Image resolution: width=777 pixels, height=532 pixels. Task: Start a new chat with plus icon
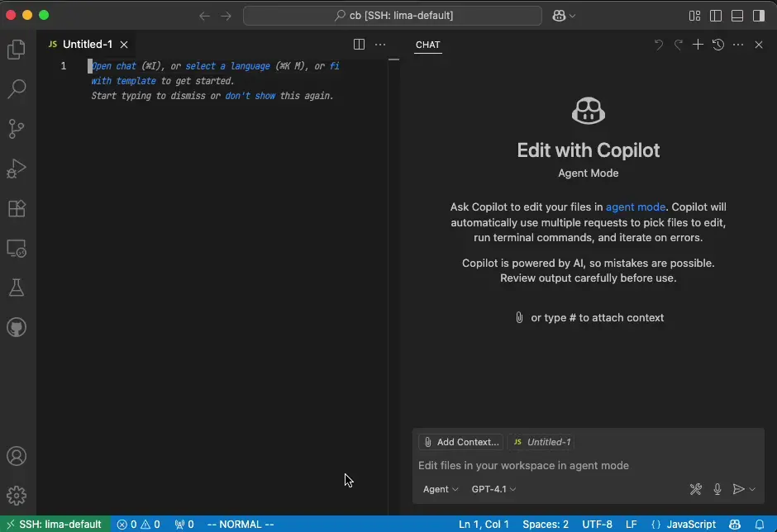(x=698, y=45)
